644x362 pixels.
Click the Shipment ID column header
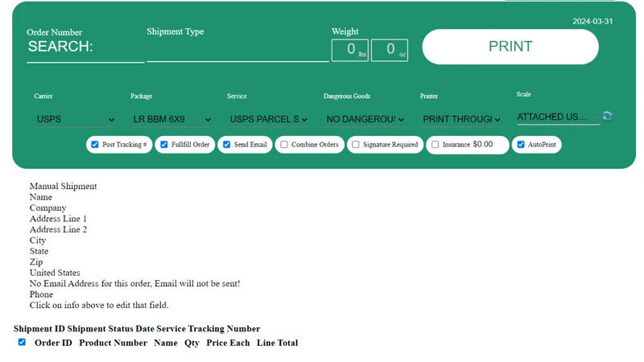(39, 329)
